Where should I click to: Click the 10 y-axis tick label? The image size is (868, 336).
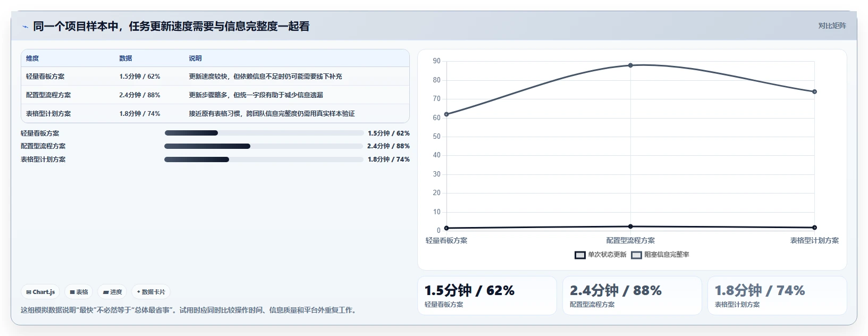tap(436, 212)
